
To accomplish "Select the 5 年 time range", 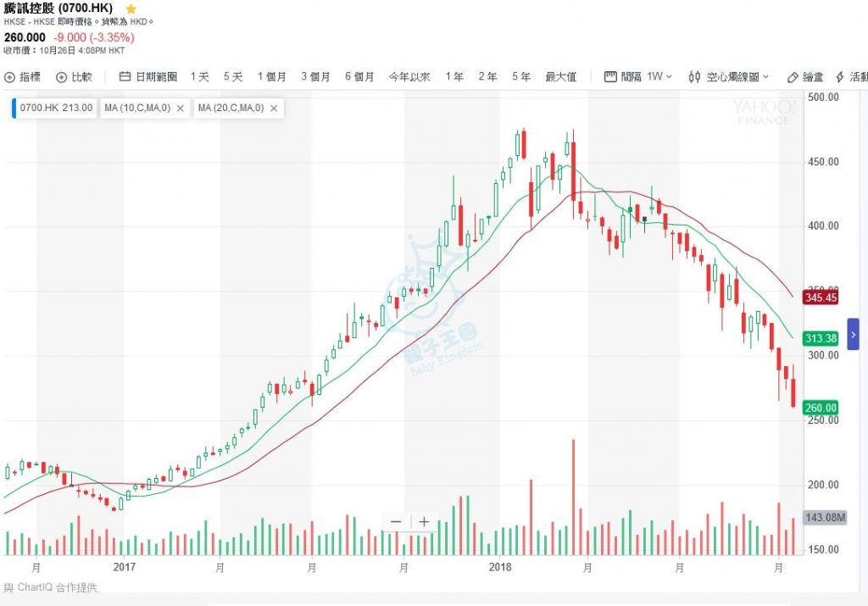I will coord(521,77).
